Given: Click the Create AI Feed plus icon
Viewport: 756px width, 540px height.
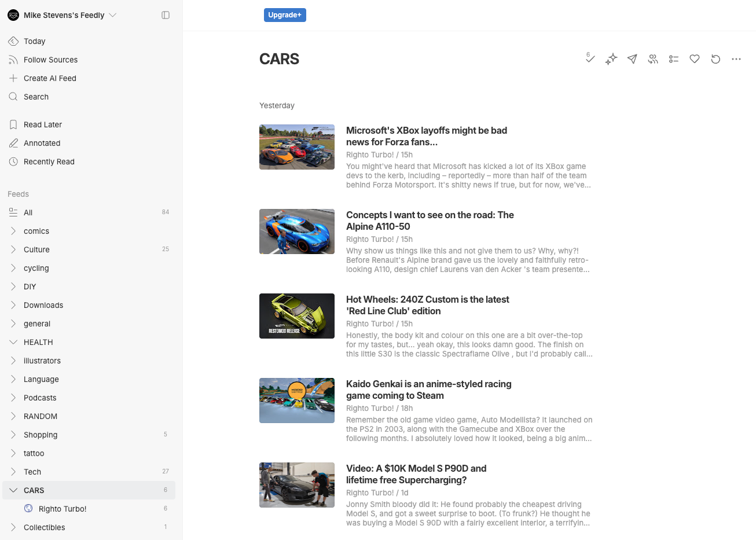Looking at the screenshot, I should click(x=13, y=78).
